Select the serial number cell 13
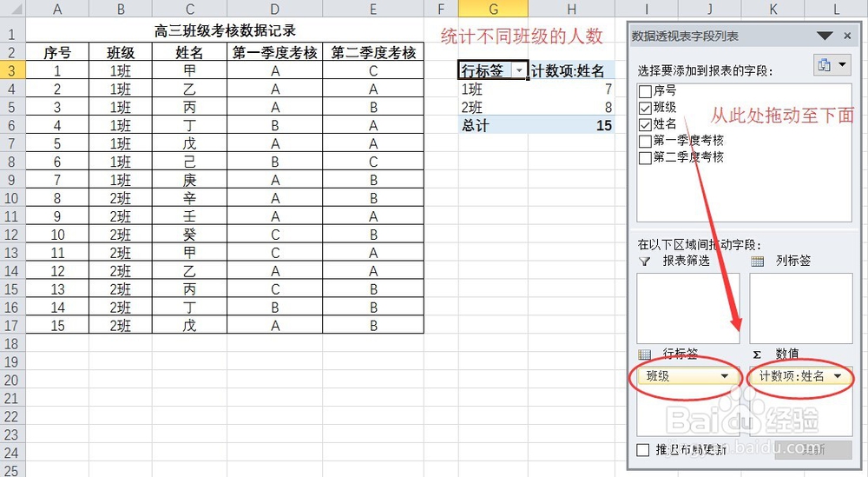The width and height of the screenshot is (868, 477). [x=57, y=289]
